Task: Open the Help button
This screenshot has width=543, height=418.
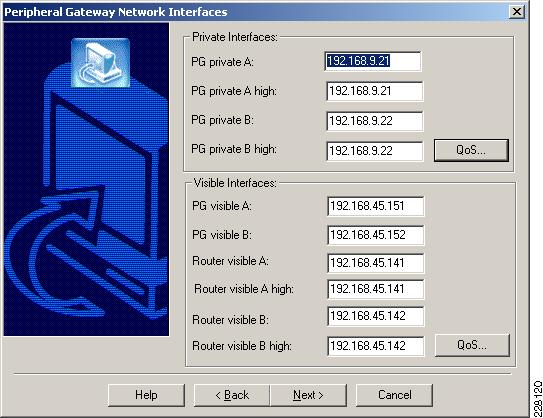Action: pyautogui.click(x=146, y=395)
